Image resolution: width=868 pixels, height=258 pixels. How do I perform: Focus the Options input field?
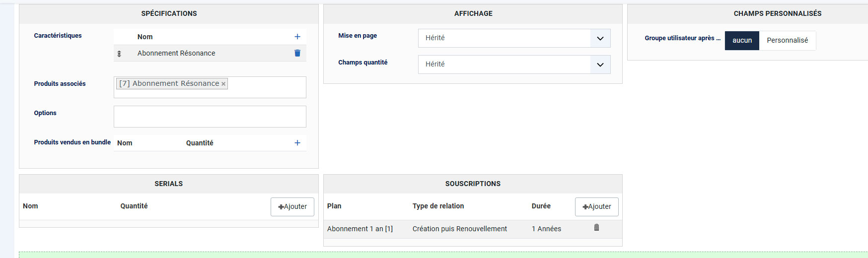click(210, 117)
